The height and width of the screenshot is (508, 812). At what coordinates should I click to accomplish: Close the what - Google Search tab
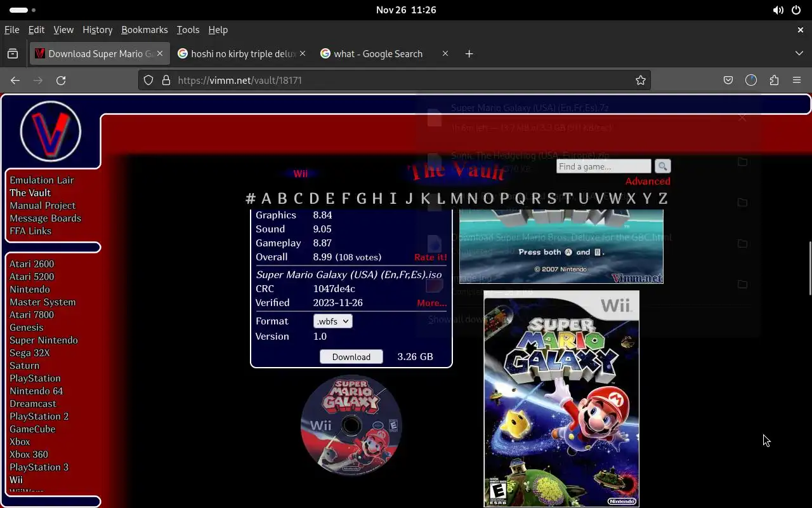(445, 54)
